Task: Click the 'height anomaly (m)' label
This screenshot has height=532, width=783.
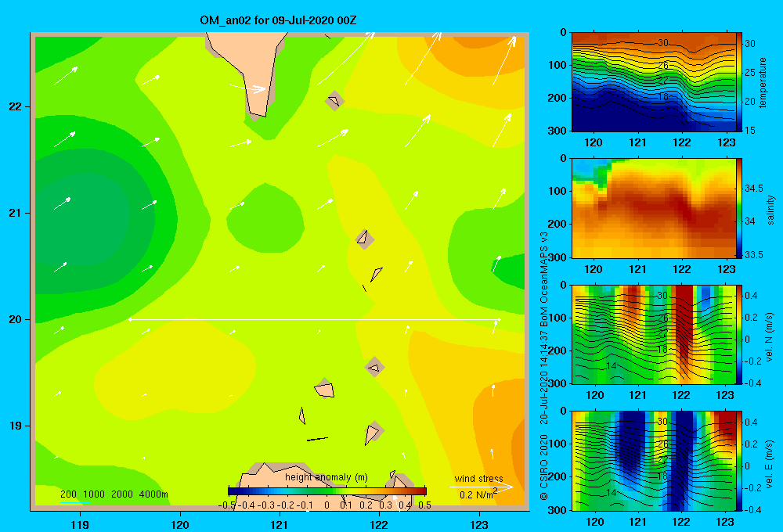Action: coord(327,477)
